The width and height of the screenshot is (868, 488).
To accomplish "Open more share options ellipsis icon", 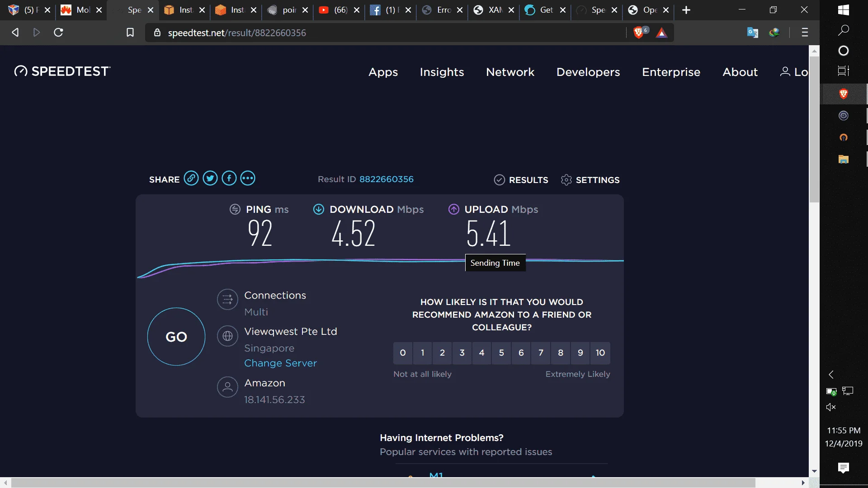I will pyautogui.click(x=248, y=178).
